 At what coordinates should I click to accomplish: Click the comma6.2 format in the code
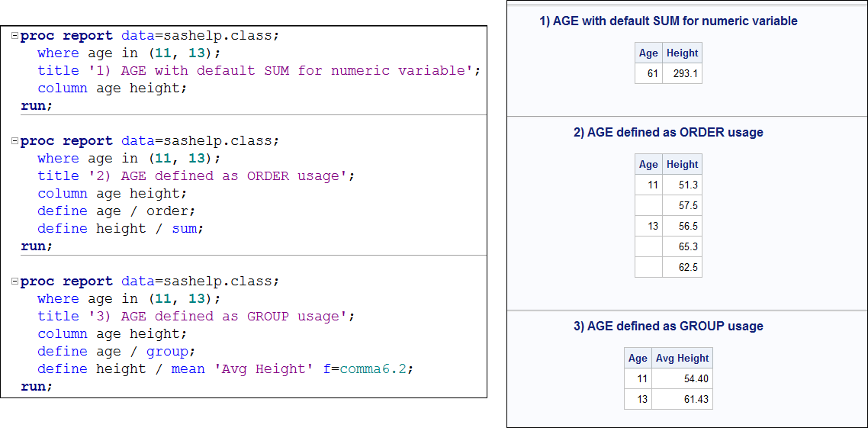coord(372,369)
